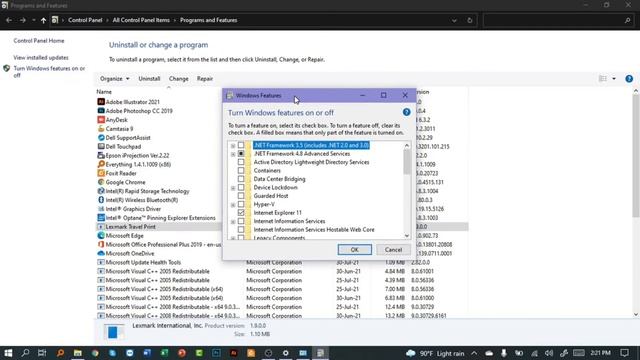The image size is (640, 360).
Task: Confirm with OK in Windows Features
Action: [x=354, y=249]
